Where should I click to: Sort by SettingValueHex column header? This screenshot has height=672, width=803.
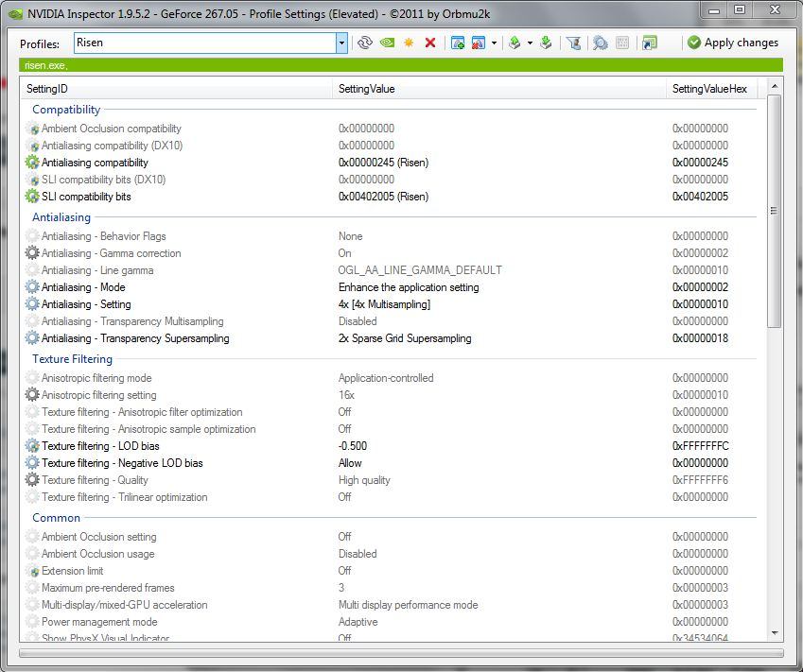[711, 89]
